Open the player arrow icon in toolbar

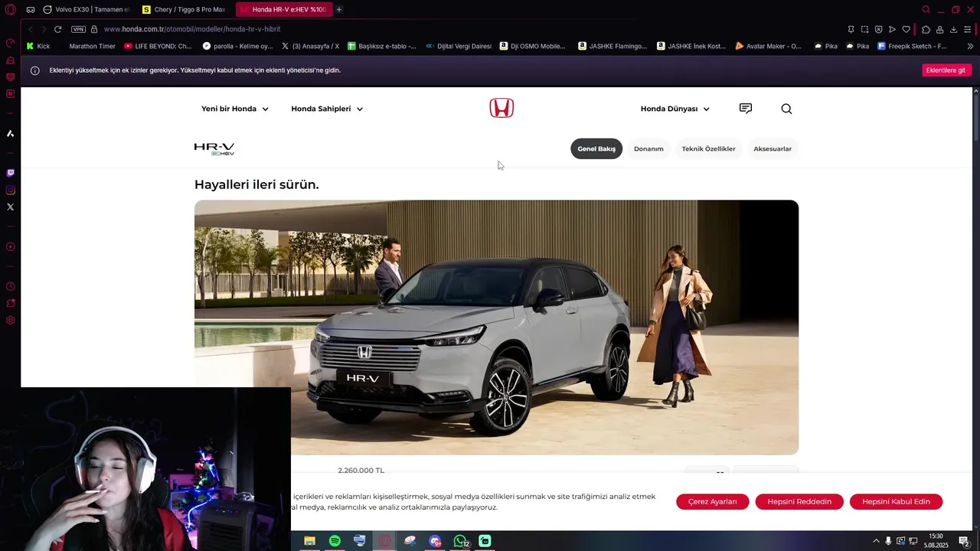892,29
